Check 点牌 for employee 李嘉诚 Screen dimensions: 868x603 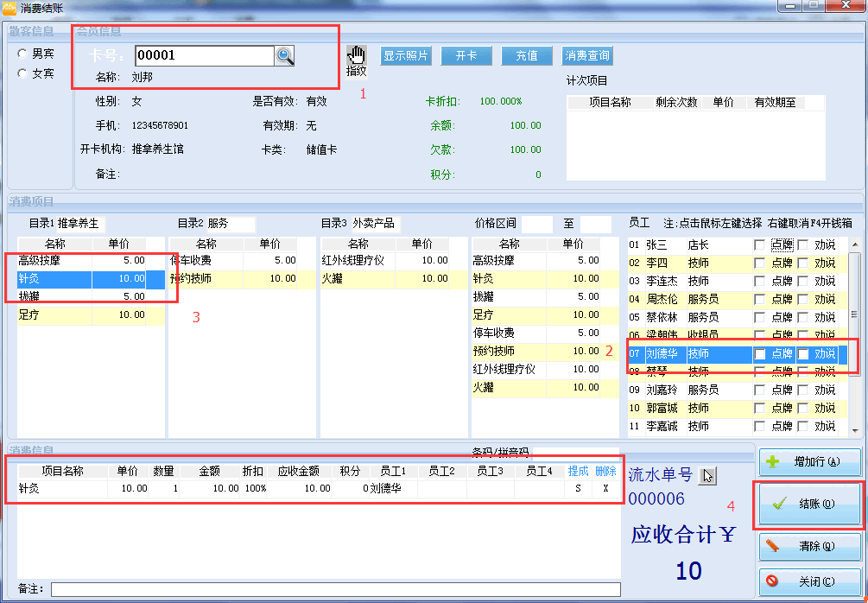(759, 427)
